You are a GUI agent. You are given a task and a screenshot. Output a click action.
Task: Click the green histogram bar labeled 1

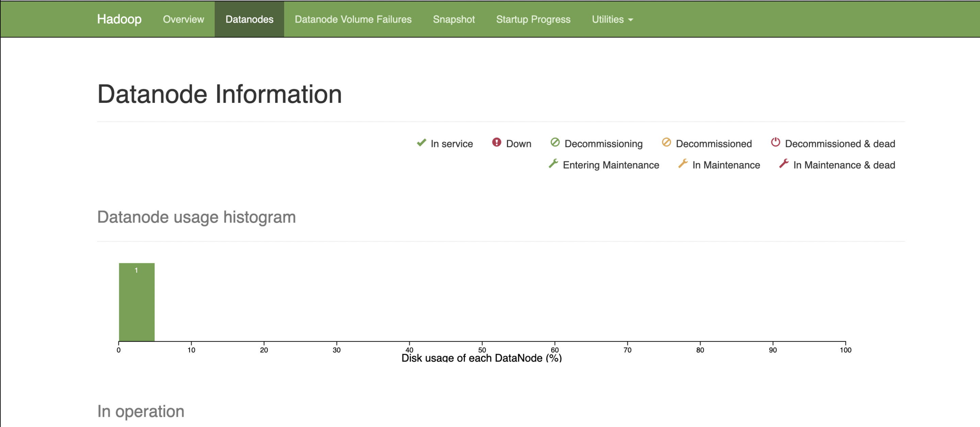coord(136,302)
